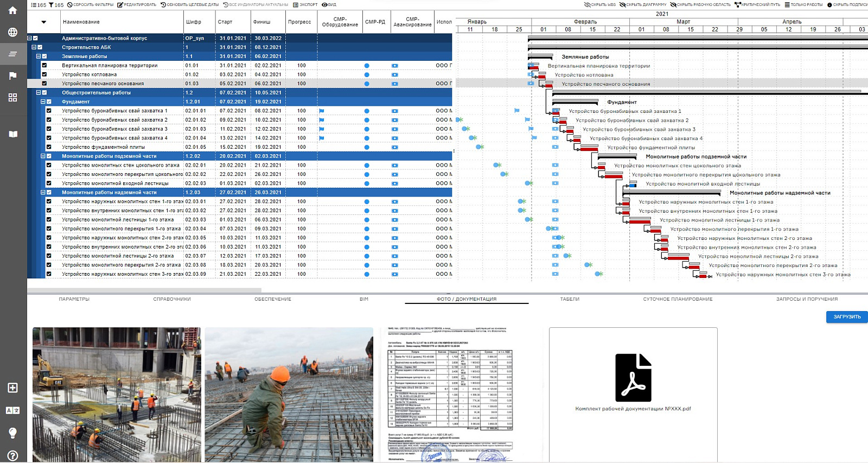Open the language translate icon in sidebar
The image size is (868, 463).
coord(12,410)
